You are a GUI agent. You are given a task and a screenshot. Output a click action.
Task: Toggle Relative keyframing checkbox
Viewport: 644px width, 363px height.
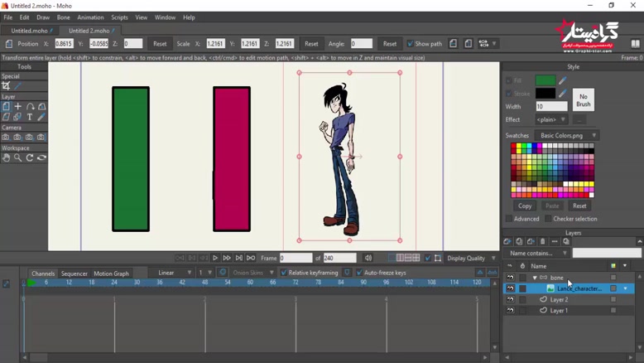283,273
